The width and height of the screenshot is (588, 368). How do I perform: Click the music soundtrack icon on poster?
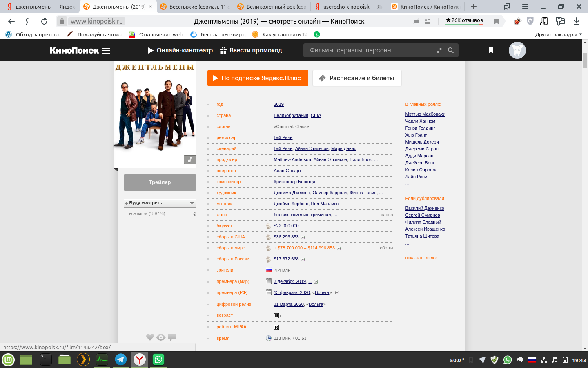pos(190,159)
